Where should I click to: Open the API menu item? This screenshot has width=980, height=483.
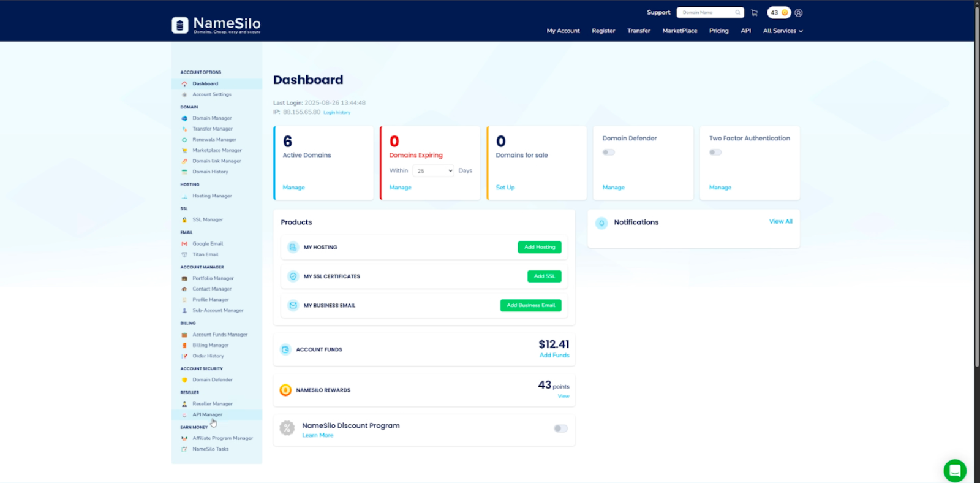(746, 31)
